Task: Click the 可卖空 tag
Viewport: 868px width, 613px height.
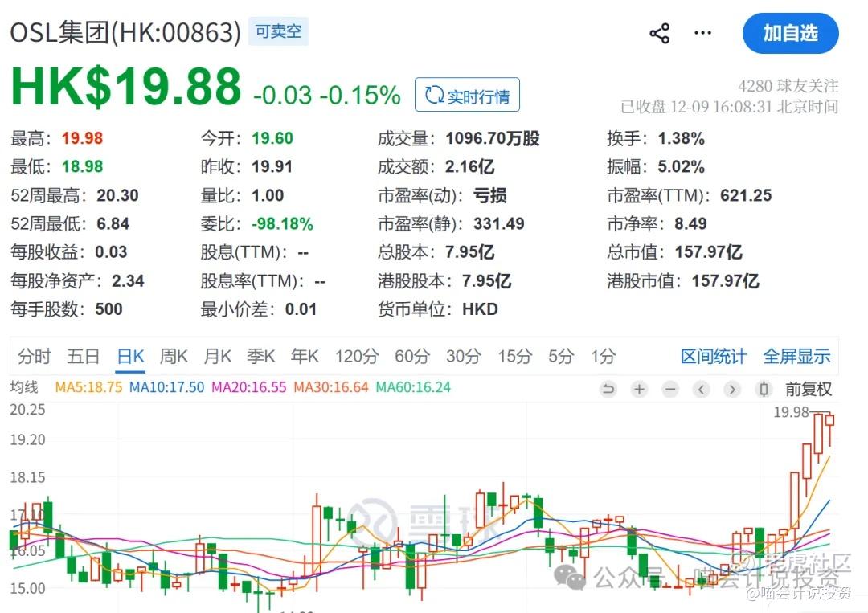Action: [x=278, y=31]
